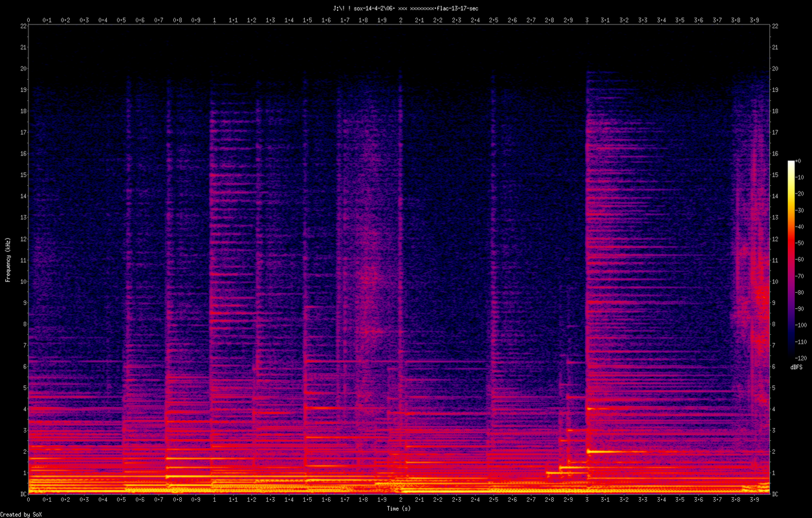The height and width of the screenshot is (518, 812).
Task: Click '0' on the bottom time axis
Action: point(28,501)
